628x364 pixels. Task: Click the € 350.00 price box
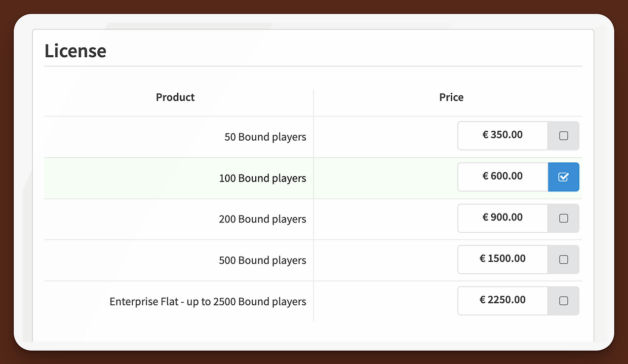503,136
